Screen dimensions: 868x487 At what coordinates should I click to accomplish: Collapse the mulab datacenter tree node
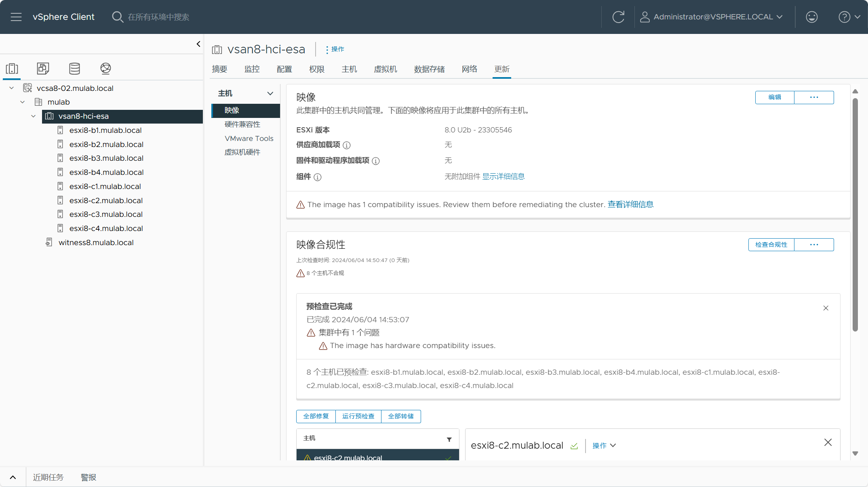pos(23,102)
